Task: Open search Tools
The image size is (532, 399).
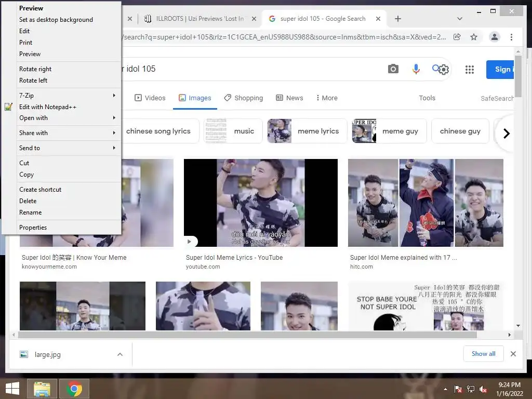Action: click(x=427, y=98)
